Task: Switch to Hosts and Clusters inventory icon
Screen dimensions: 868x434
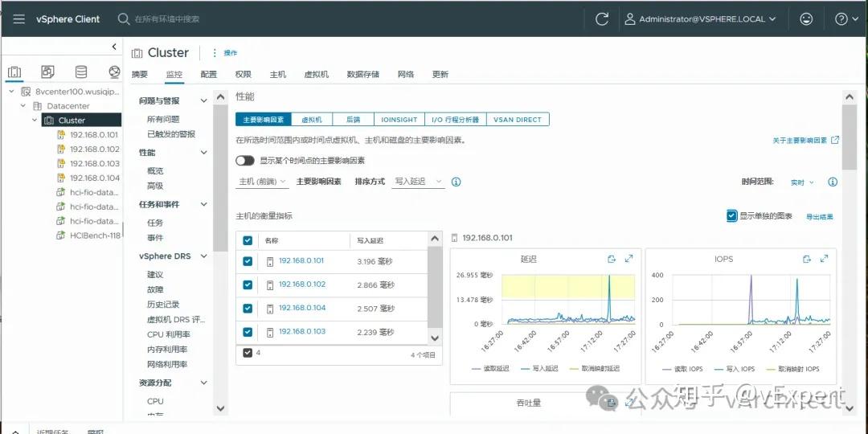Action: [x=14, y=72]
